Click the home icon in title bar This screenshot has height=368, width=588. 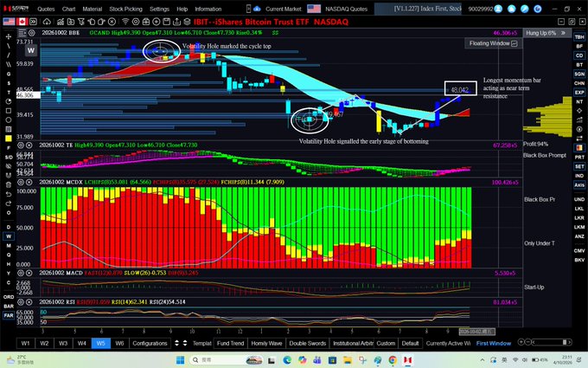pos(512,9)
